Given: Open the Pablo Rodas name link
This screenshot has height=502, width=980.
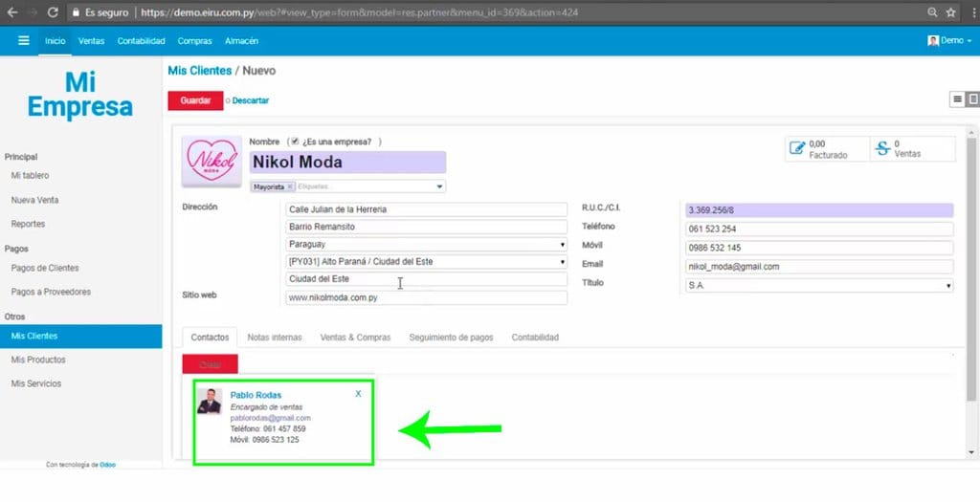Looking at the screenshot, I should (x=256, y=395).
